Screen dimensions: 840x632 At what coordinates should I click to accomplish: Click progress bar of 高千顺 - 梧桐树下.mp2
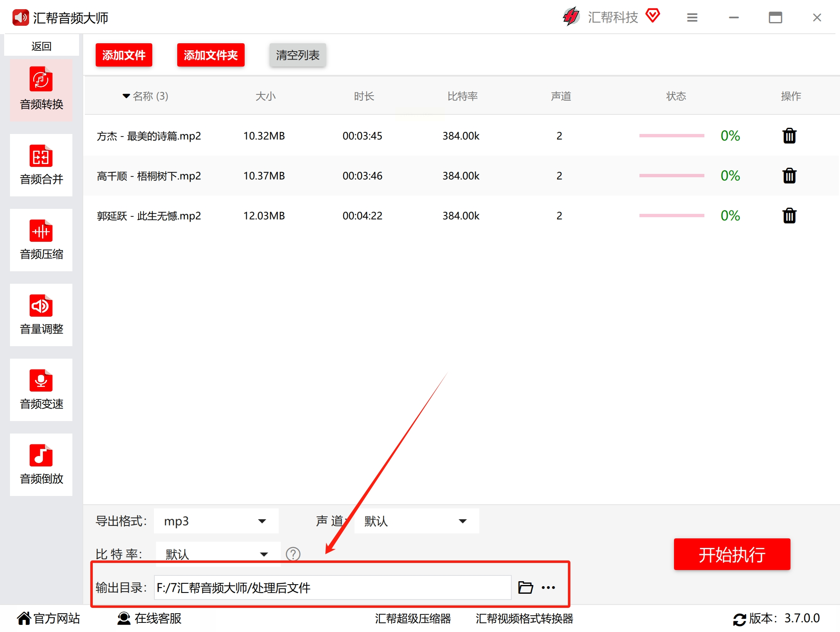click(x=671, y=176)
